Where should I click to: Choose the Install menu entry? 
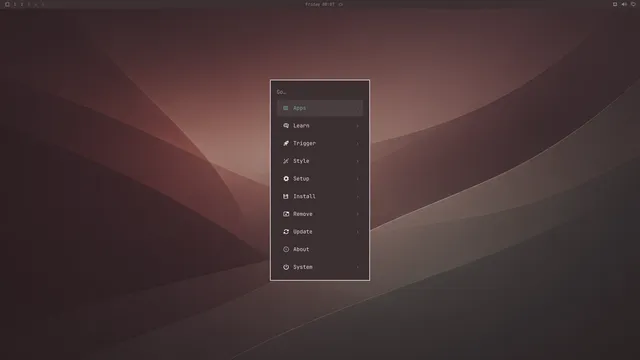[x=320, y=196]
